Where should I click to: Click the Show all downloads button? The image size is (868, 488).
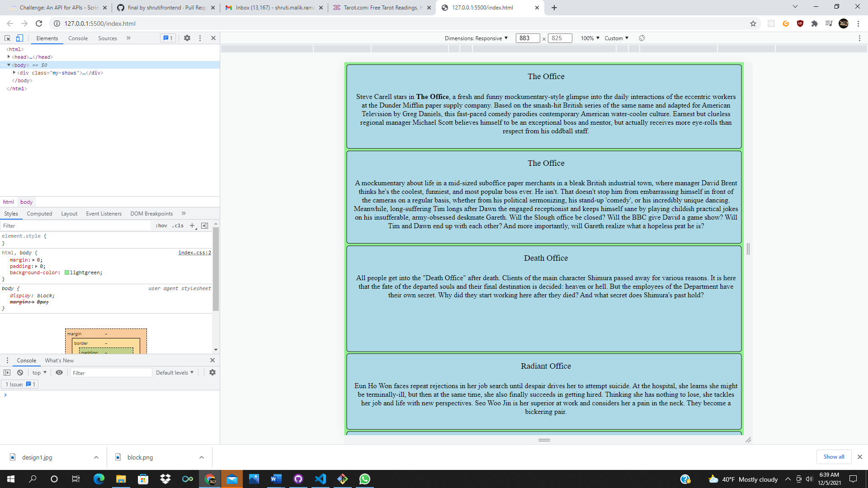tap(834, 456)
